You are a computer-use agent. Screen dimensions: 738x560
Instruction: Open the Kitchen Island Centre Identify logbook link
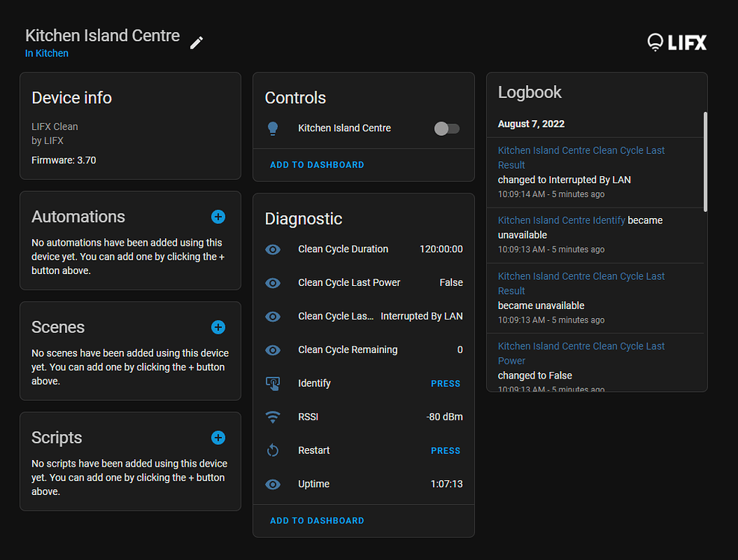[561, 220]
